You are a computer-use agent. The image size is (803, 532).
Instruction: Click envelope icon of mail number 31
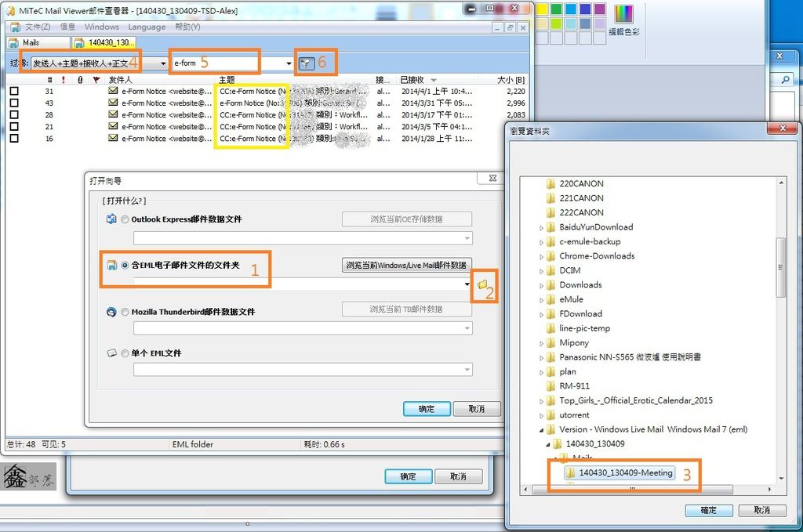(113, 91)
